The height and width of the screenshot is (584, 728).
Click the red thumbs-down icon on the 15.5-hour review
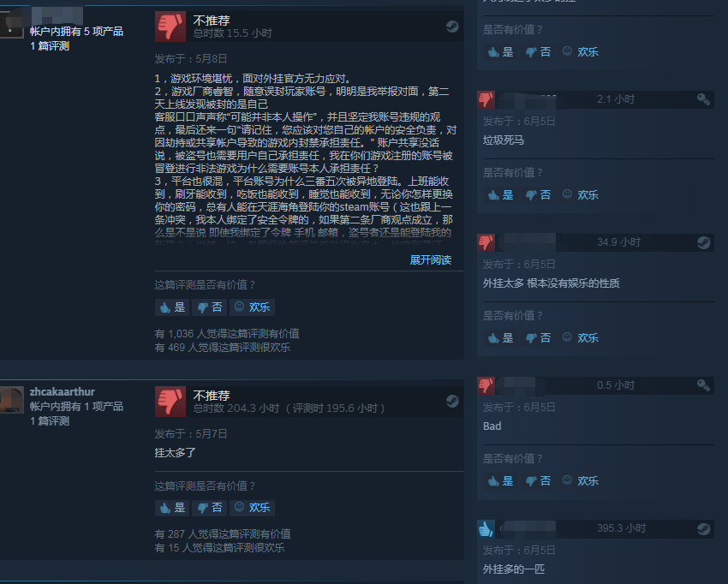(x=170, y=27)
